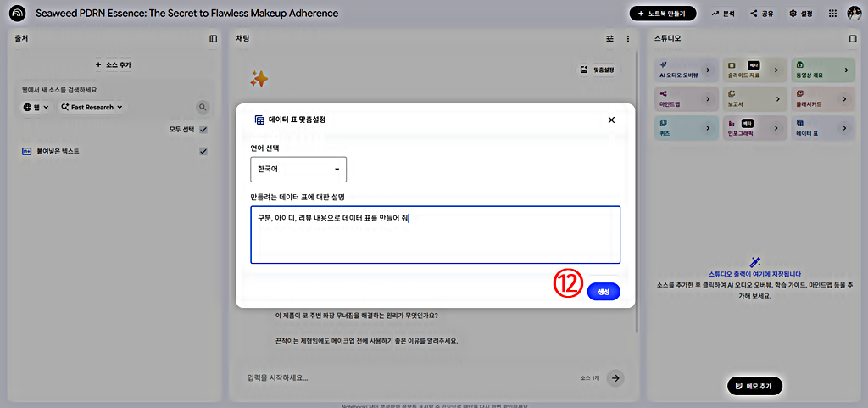Expand 퀴즈 customize arrow
This screenshot has width=868, height=408.
tap(708, 128)
